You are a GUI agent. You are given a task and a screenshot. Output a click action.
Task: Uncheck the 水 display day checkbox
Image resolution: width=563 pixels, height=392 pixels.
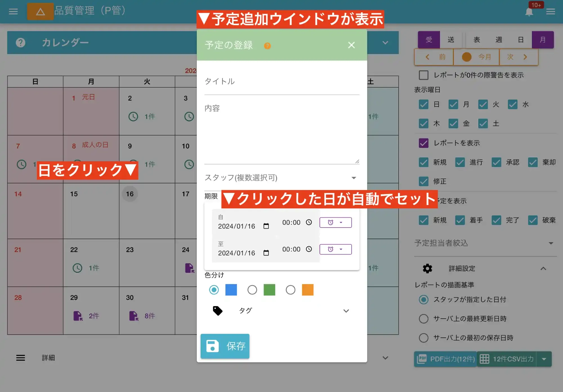coord(513,104)
